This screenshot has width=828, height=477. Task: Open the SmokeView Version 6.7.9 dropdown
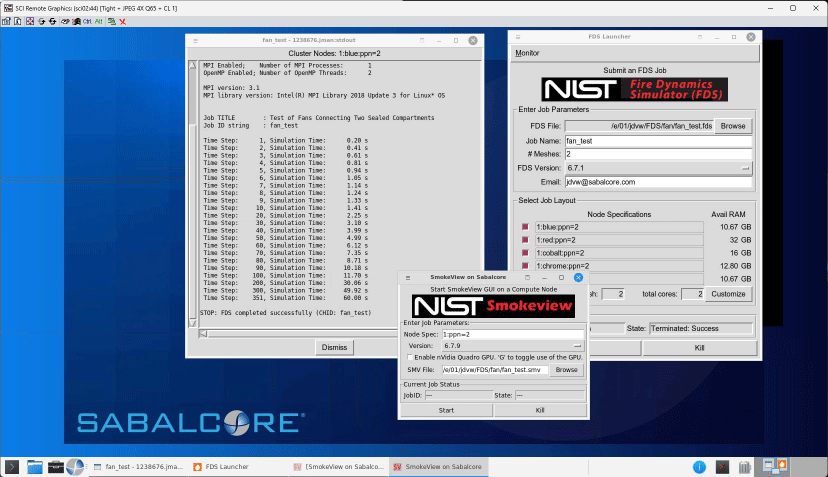513,346
